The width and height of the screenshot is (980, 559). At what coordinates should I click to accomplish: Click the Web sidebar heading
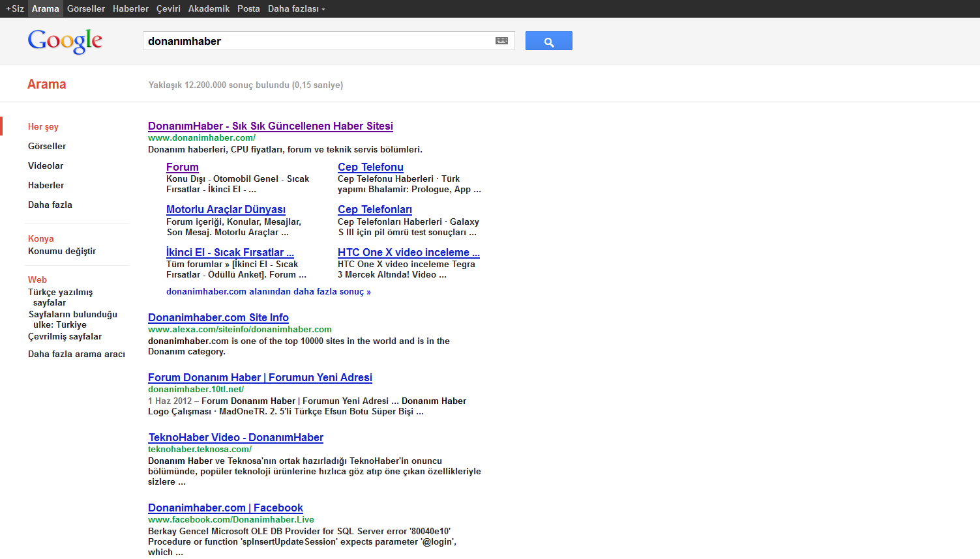(x=37, y=279)
